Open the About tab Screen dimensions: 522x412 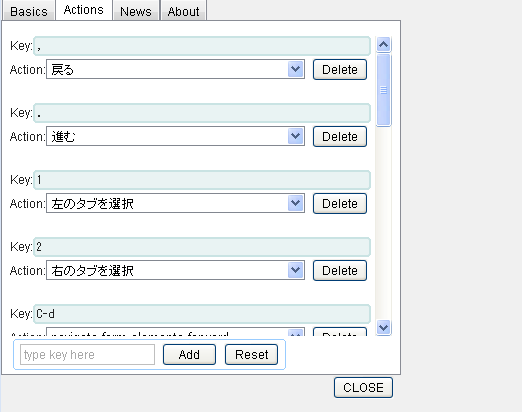(x=183, y=11)
